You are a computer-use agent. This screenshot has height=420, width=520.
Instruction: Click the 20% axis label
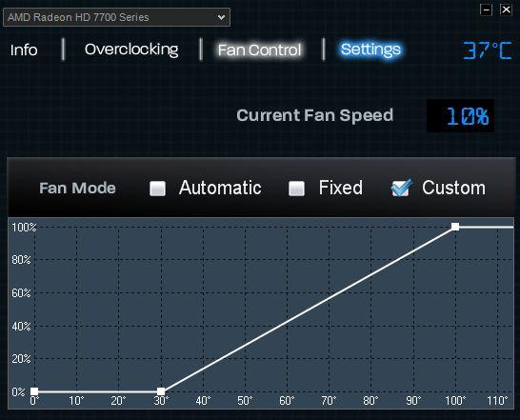click(x=21, y=359)
